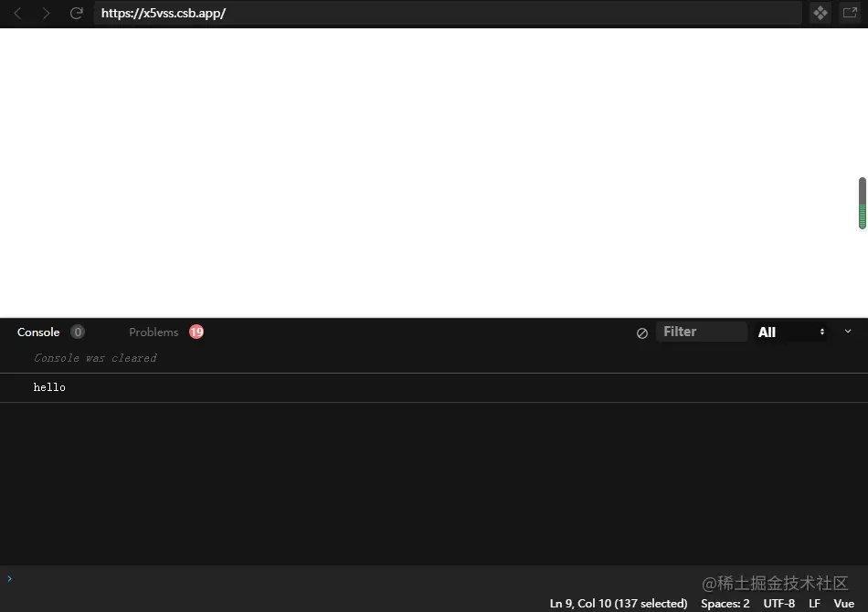Viewport: 868px width, 612px height.
Task: Open preview in a new window
Action: pyautogui.click(x=850, y=13)
